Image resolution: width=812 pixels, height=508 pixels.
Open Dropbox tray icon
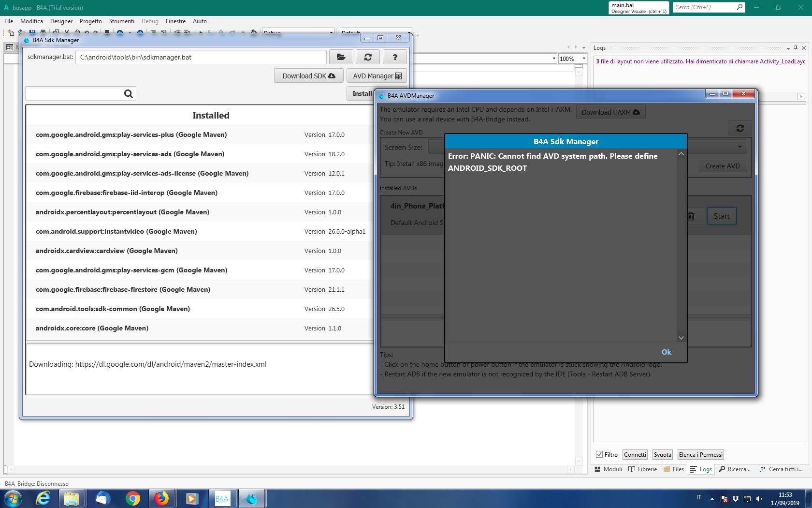coord(736,499)
